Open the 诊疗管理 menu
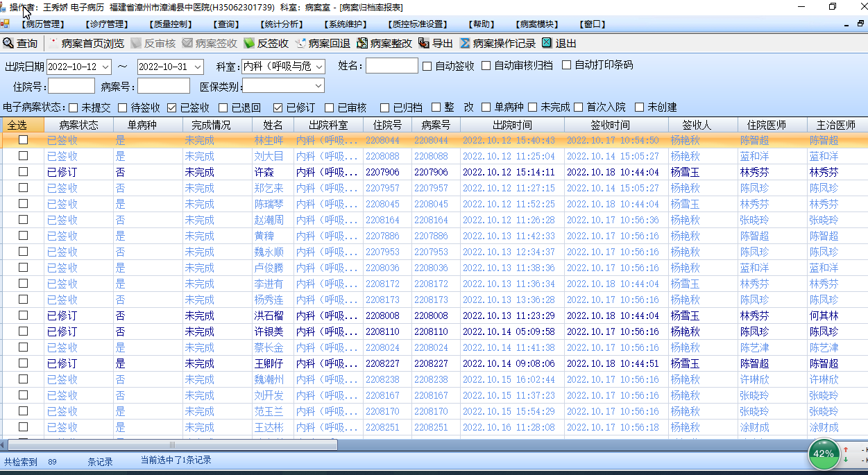Image resolution: width=868 pixels, height=475 pixels. [x=108, y=24]
